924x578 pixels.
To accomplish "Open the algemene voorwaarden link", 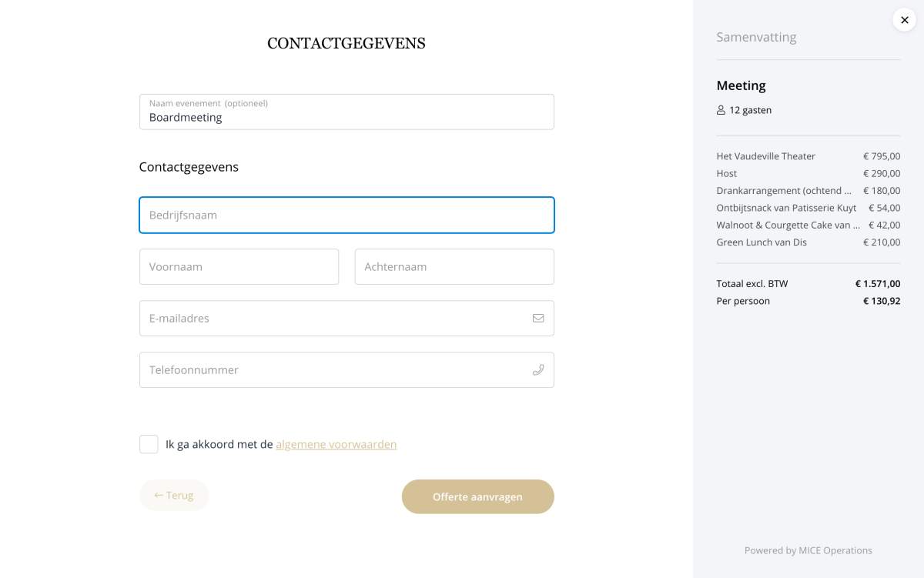I will [336, 444].
